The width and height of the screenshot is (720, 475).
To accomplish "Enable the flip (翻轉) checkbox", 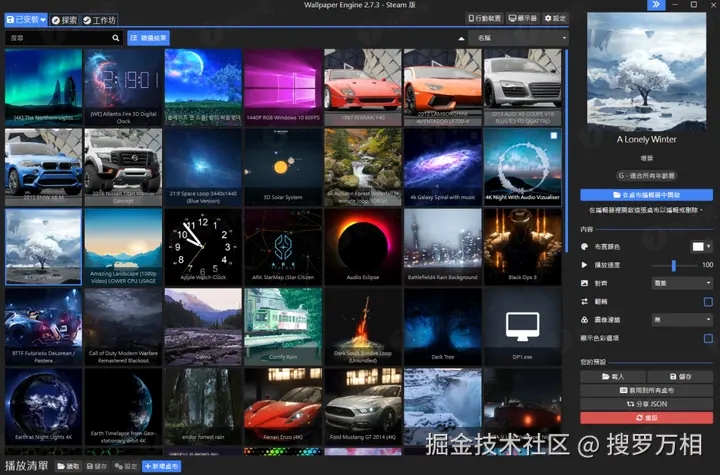I will point(708,302).
